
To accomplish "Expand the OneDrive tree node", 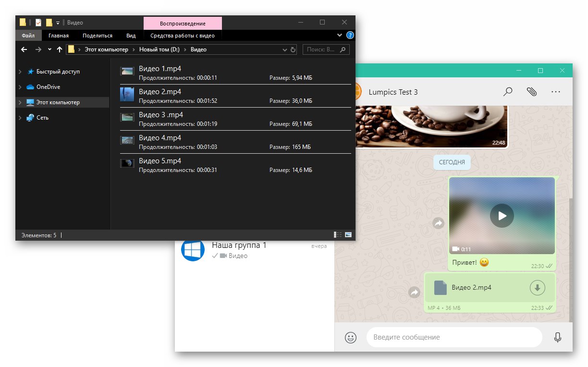I will click(20, 87).
